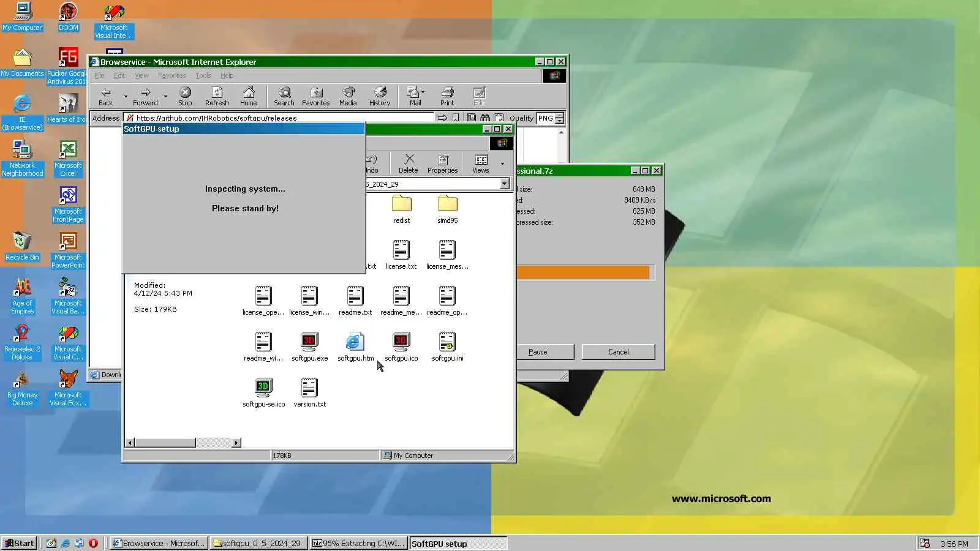Image resolution: width=980 pixels, height=551 pixels.
Task: Select the Network Neighborhood desktop icon
Action: [x=22, y=158]
